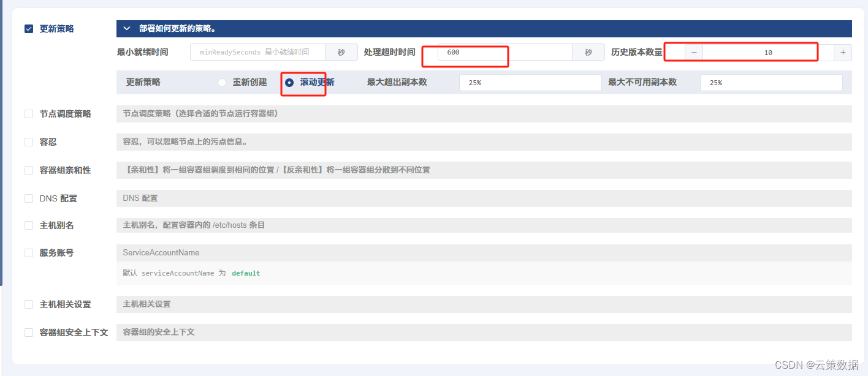Enable the 容器组亲和性 checkbox

tap(28, 170)
